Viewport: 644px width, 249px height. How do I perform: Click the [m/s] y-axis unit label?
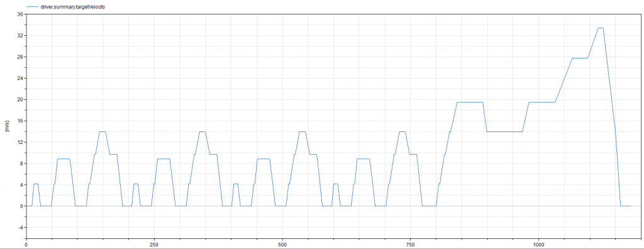tap(7, 126)
